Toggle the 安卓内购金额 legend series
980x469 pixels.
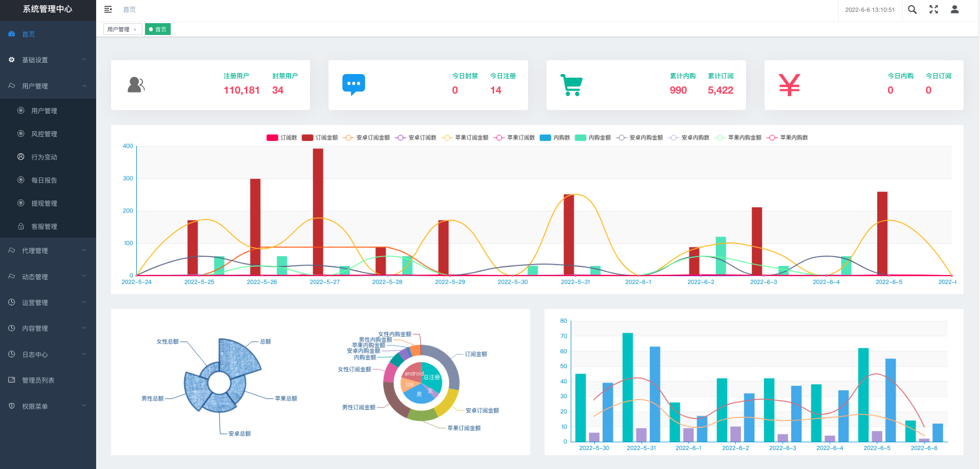tap(639, 138)
